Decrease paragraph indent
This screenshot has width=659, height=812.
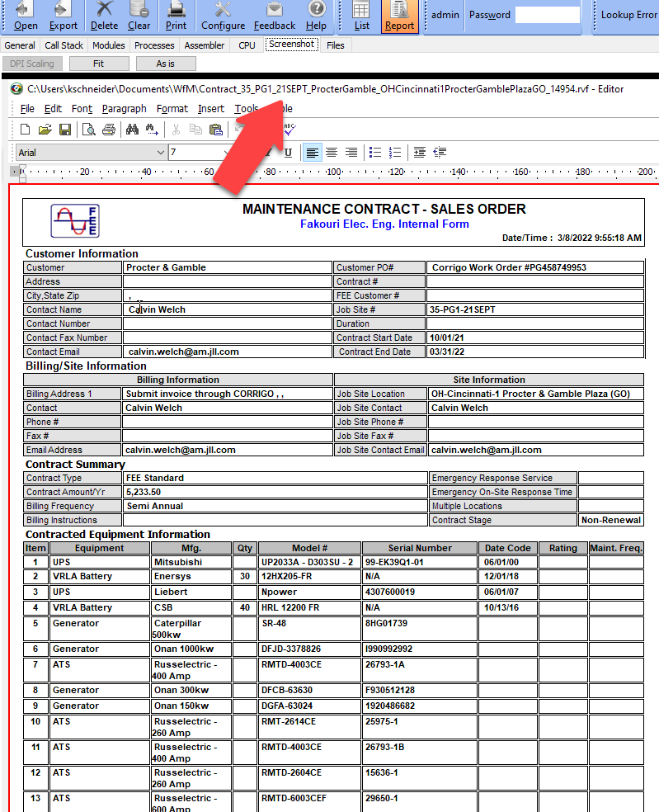pyautogui.click(x=440, y=152)
